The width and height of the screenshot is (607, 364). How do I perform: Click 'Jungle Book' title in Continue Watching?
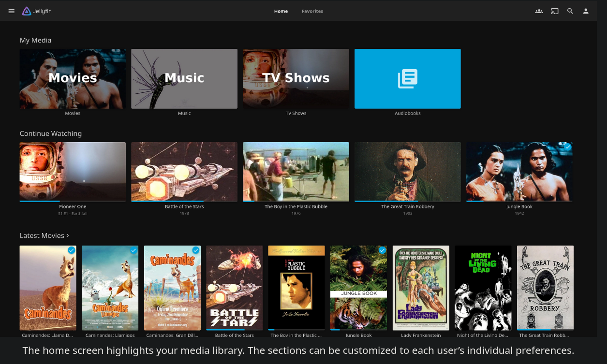pos(519,206)
